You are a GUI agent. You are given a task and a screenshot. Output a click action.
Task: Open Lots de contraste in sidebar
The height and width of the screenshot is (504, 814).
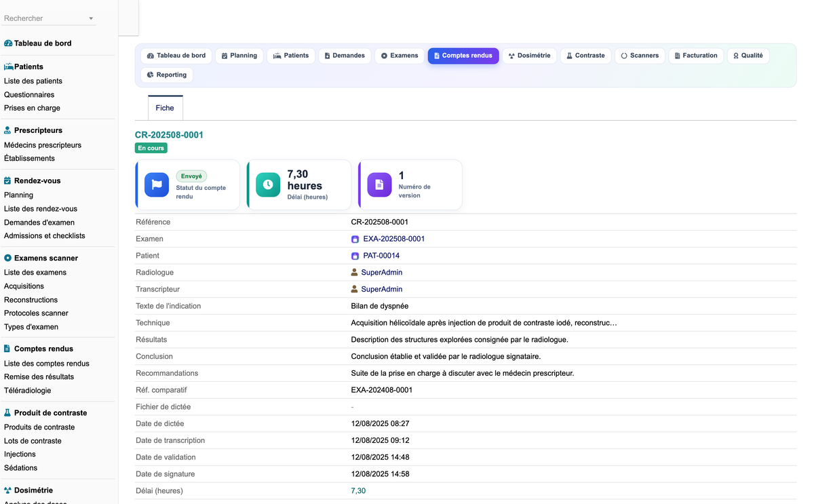[33, 440]
